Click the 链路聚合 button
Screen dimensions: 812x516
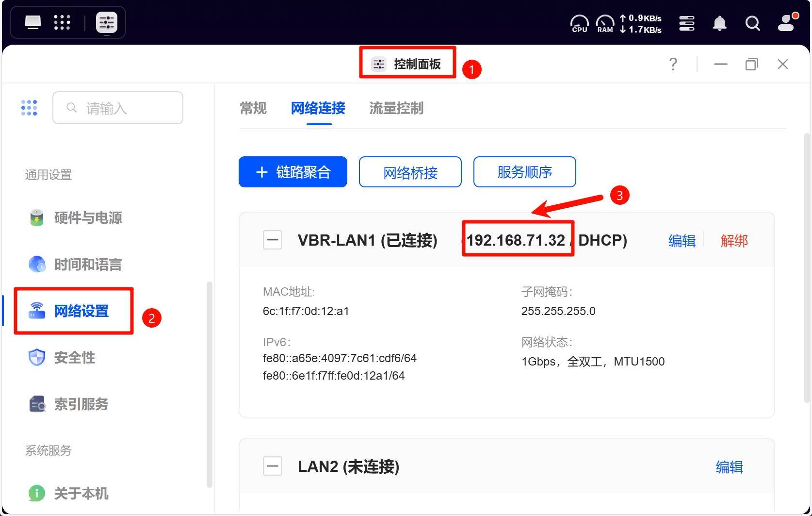pos(293,172)
